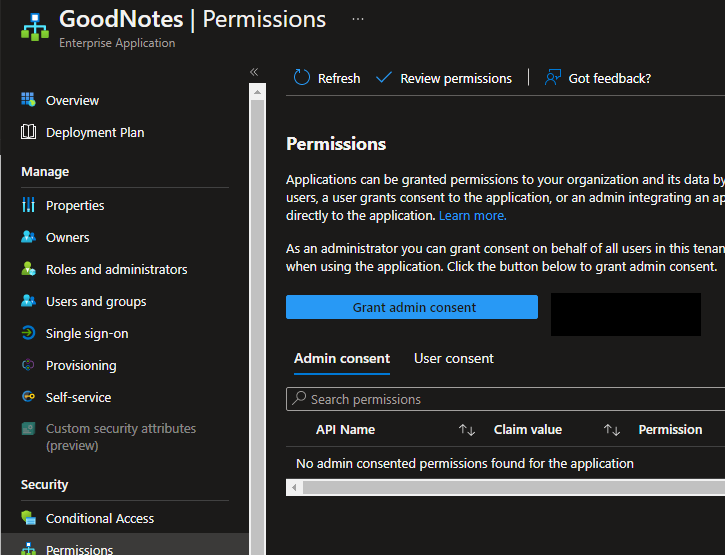Click the Deployment Plan book icon

[28, 132]
